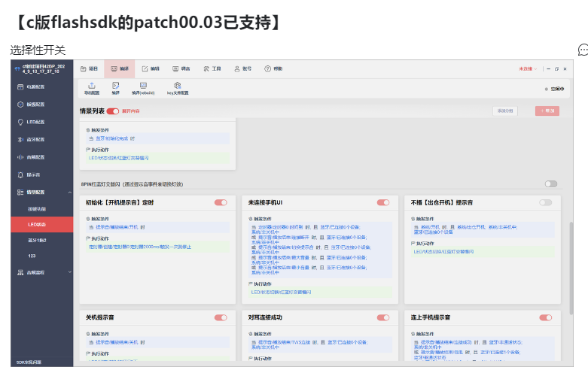
Task: Collapse the 情景配置 sidebar section
Action: 70,193
